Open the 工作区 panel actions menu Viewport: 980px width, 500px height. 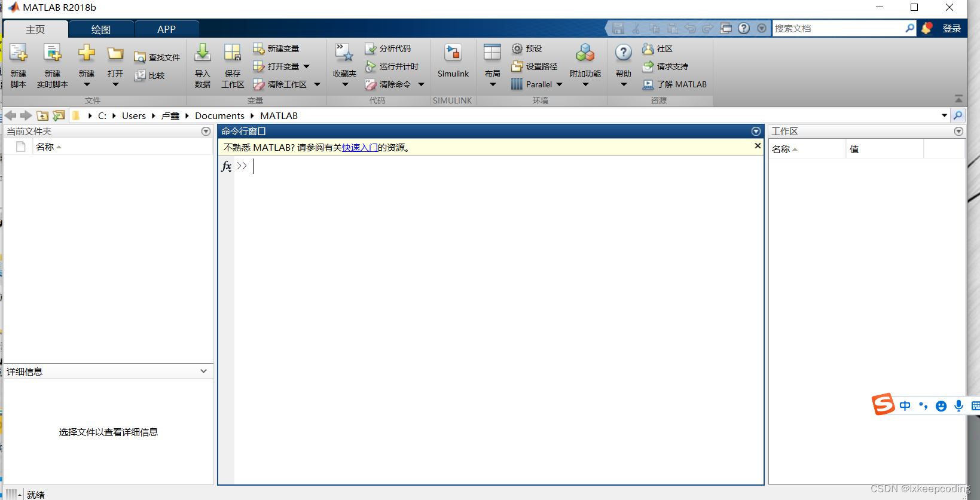(958, 131)
